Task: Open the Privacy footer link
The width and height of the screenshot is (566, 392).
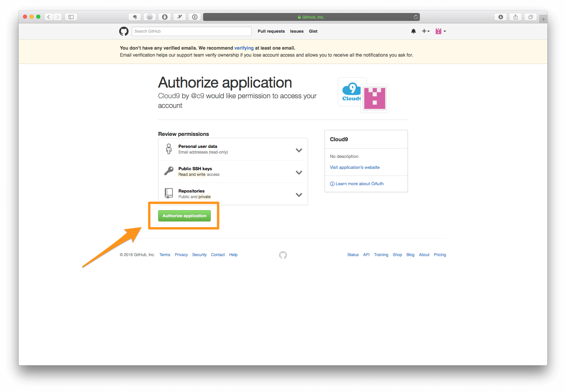Action: (181, 255)
